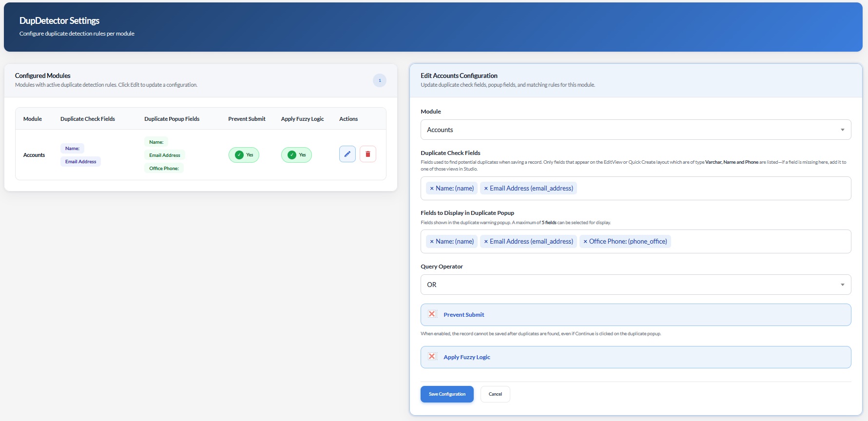Click the Edit Accounts Configuration heading
This screenshot has height=421, width=868.
[459, 76]
